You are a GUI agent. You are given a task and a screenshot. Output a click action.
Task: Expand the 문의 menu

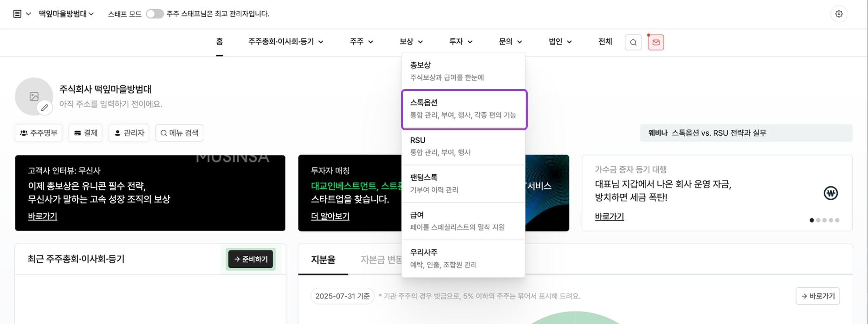pyautogui.click(x=510, y=42)
